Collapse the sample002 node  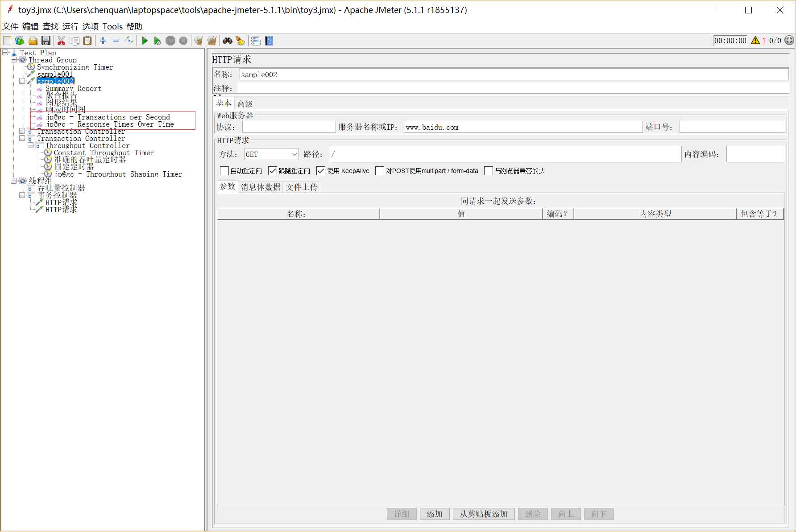coord(22,81)
